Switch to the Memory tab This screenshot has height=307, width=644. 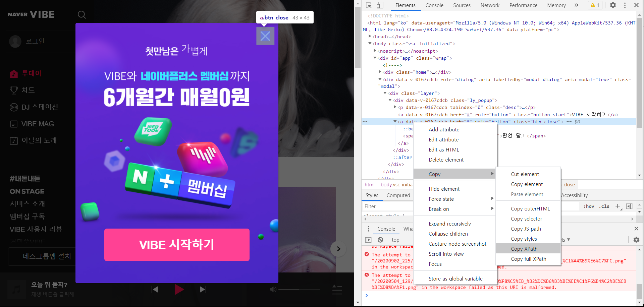pyautogui.click(x=556, y=5)
